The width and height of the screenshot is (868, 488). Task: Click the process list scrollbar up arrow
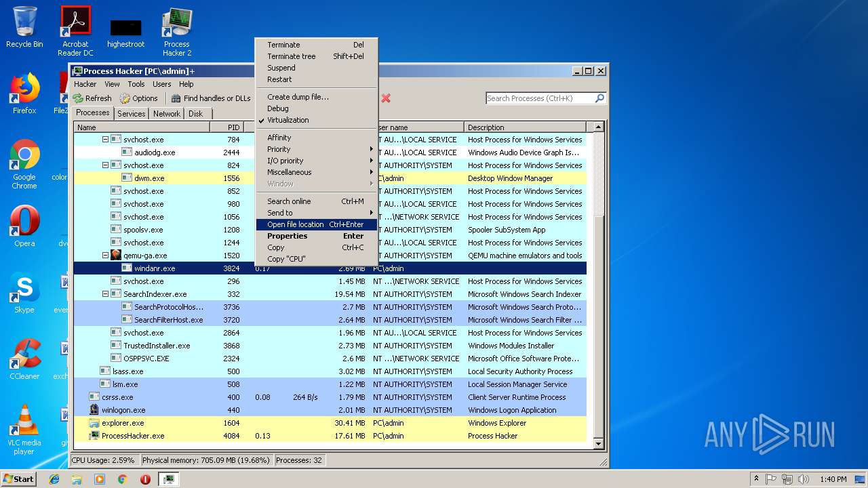click(598, 127)
